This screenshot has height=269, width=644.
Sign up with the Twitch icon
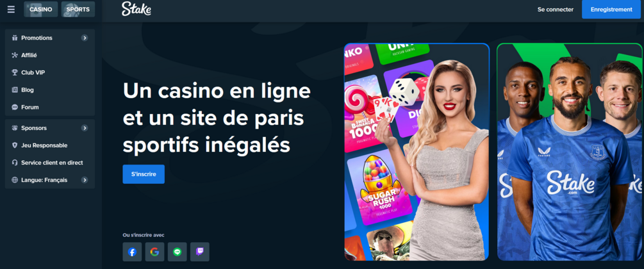[200, 252]
